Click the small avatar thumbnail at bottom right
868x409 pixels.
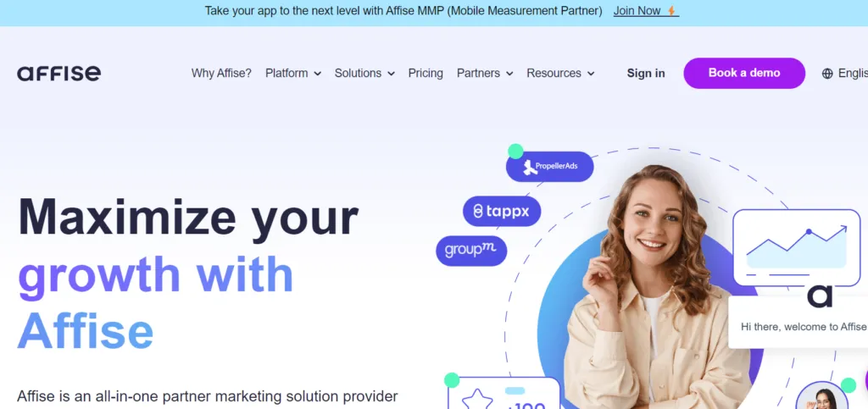(x=821, y=398)
